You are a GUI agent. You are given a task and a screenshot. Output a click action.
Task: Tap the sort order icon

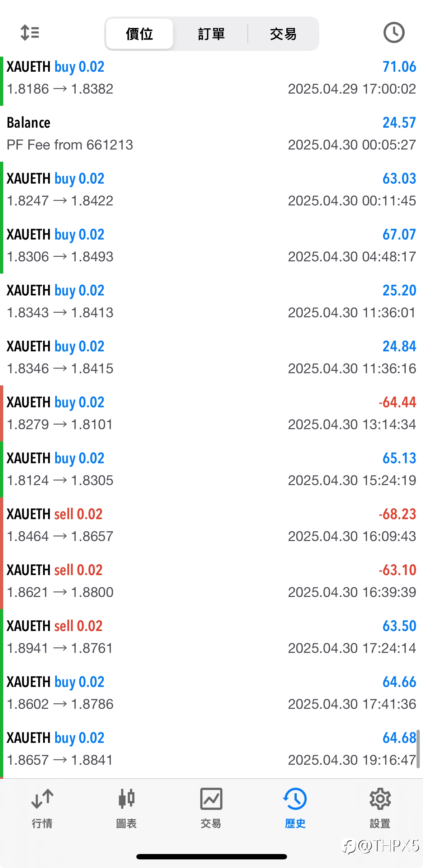tap(30, 33)
